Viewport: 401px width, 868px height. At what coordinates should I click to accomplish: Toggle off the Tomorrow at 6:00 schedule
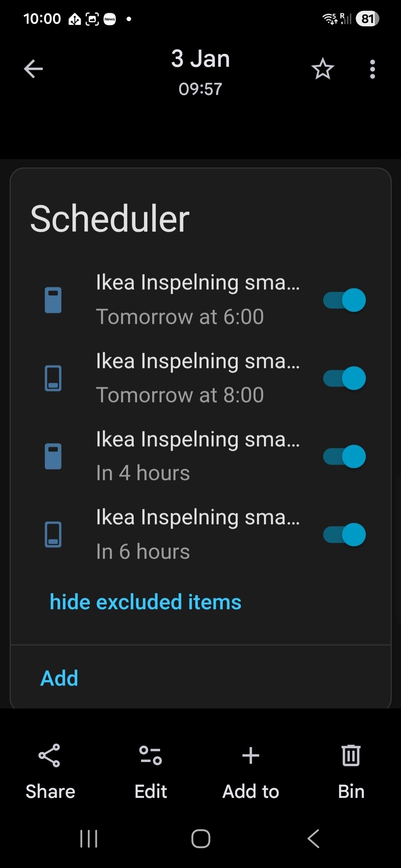344,300
